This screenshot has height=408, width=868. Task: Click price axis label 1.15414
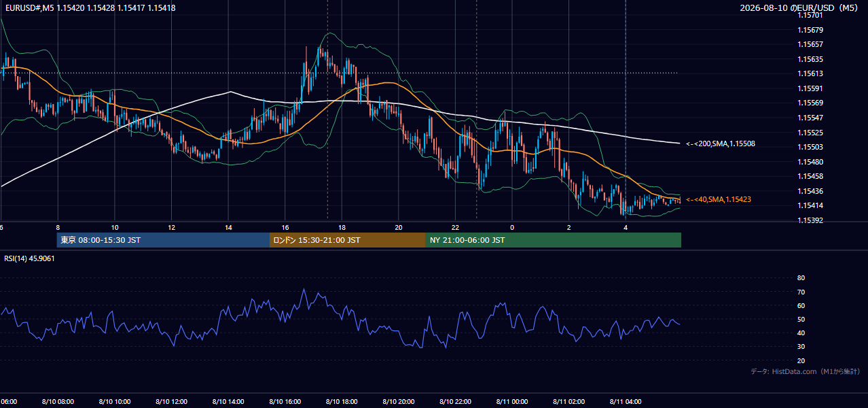tap(810, 205)
